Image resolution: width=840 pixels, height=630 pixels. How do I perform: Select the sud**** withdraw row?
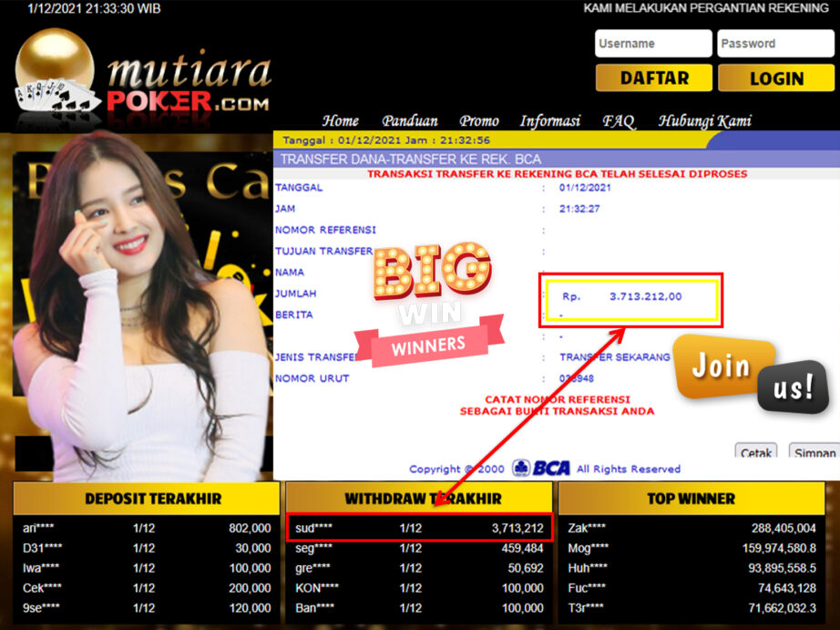[419, 528]
